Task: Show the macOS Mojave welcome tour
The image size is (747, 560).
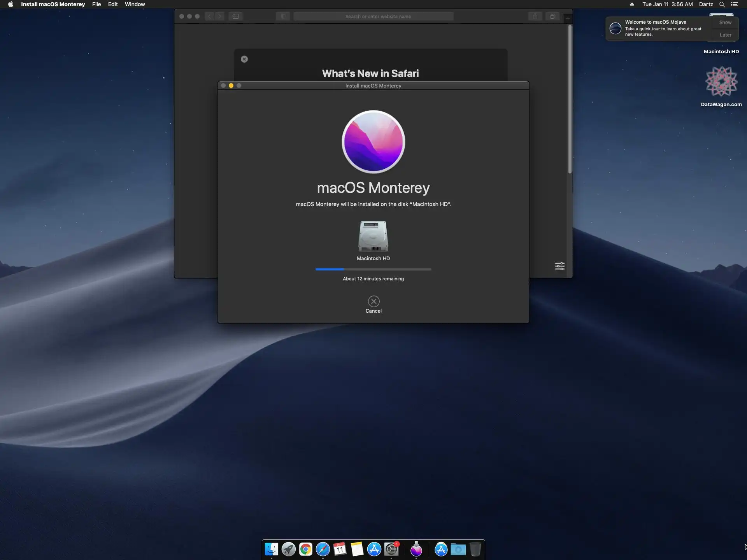Action: (x=725, y=23)
